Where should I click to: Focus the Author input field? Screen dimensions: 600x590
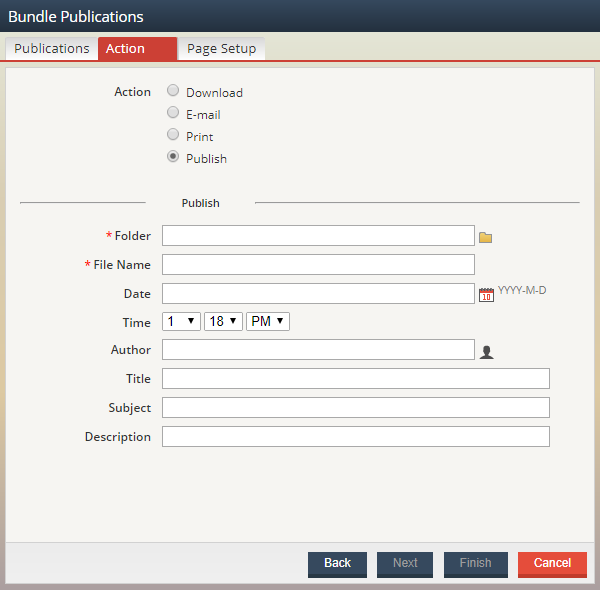(318, 350)
